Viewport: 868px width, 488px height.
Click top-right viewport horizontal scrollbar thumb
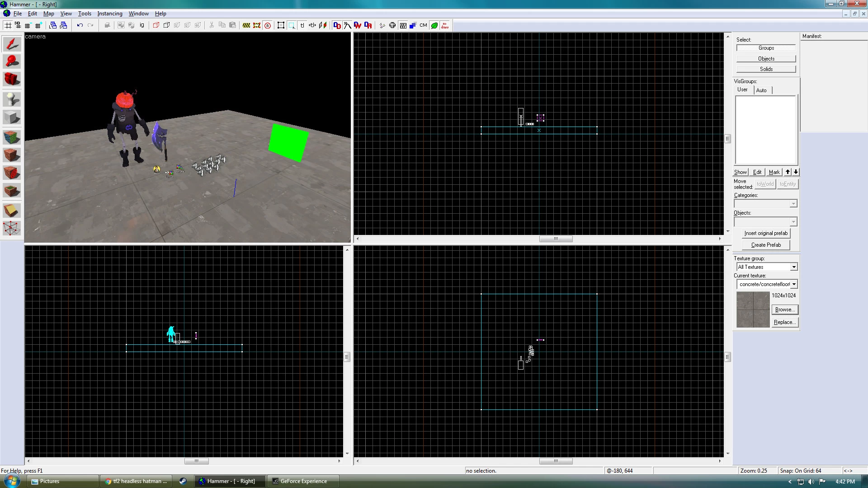pos(556,239)
